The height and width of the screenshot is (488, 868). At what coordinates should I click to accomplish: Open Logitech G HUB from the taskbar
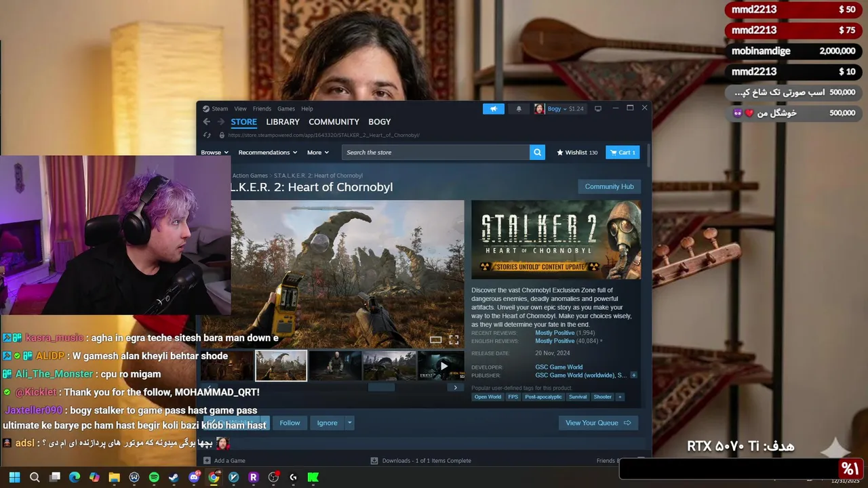(293, 477)
